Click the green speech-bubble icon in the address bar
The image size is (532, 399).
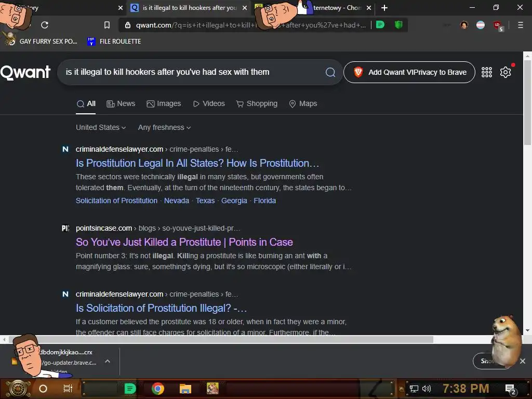[x=380, y=25]
